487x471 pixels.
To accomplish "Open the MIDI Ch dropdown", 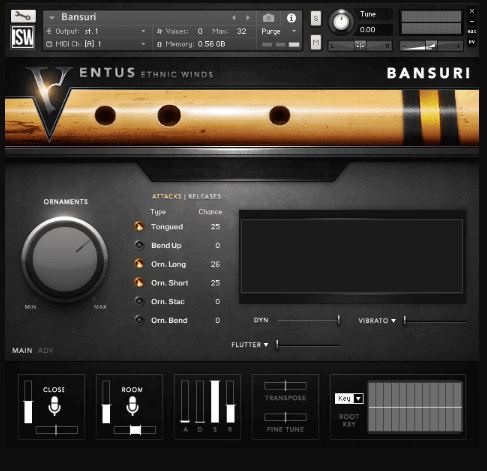I will [x=97, y=44].
